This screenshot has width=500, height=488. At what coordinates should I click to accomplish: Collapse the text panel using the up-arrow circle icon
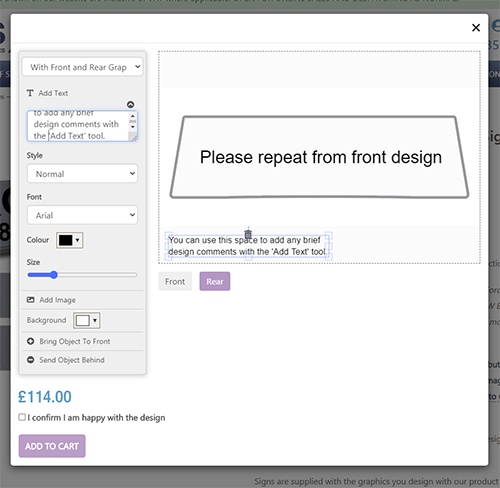130,105
